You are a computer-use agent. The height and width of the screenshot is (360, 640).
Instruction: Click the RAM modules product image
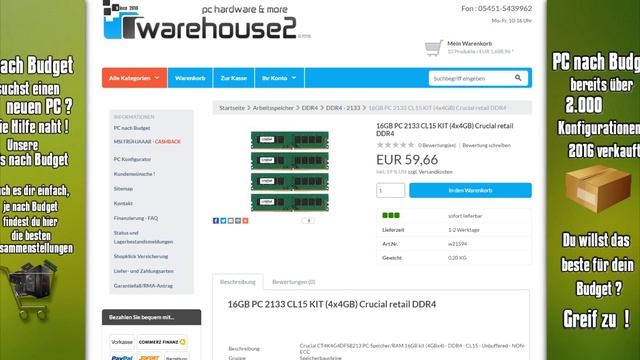[x=290, y=171]
